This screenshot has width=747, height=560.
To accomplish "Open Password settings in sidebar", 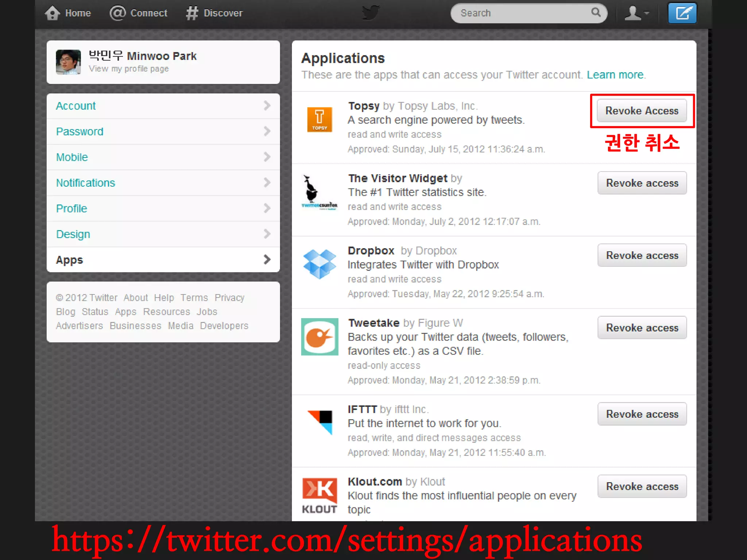I will (x=163, y=131).
